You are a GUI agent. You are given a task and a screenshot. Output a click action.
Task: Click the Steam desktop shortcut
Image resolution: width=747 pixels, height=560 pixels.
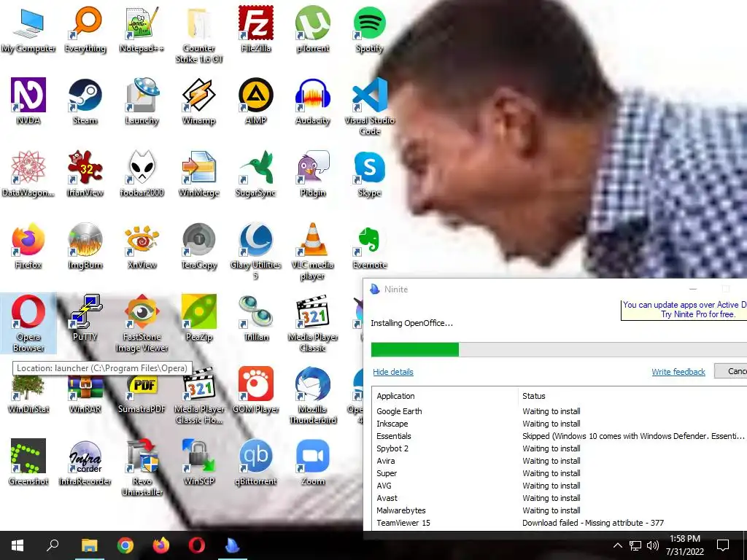click(85, 102)
